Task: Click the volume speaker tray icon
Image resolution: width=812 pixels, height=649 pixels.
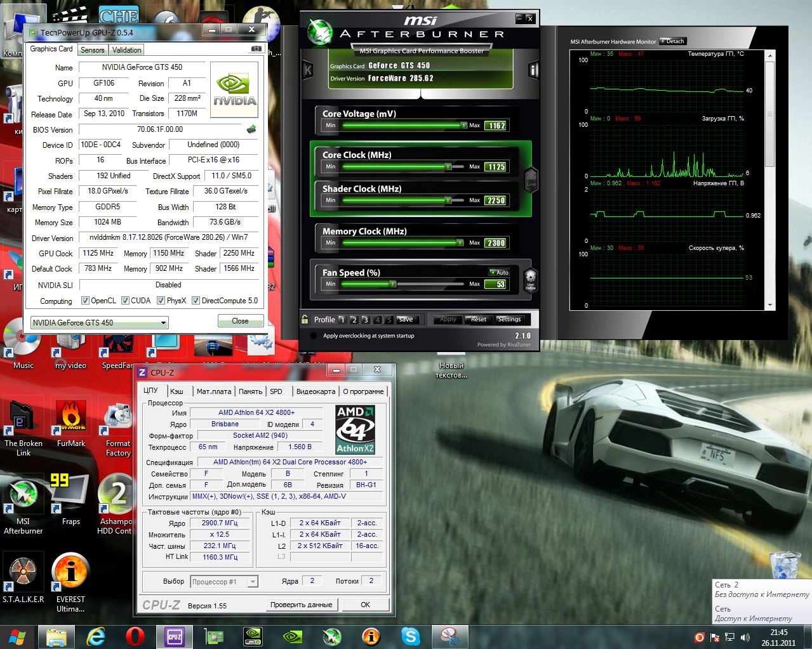Action: pos(745,637)
